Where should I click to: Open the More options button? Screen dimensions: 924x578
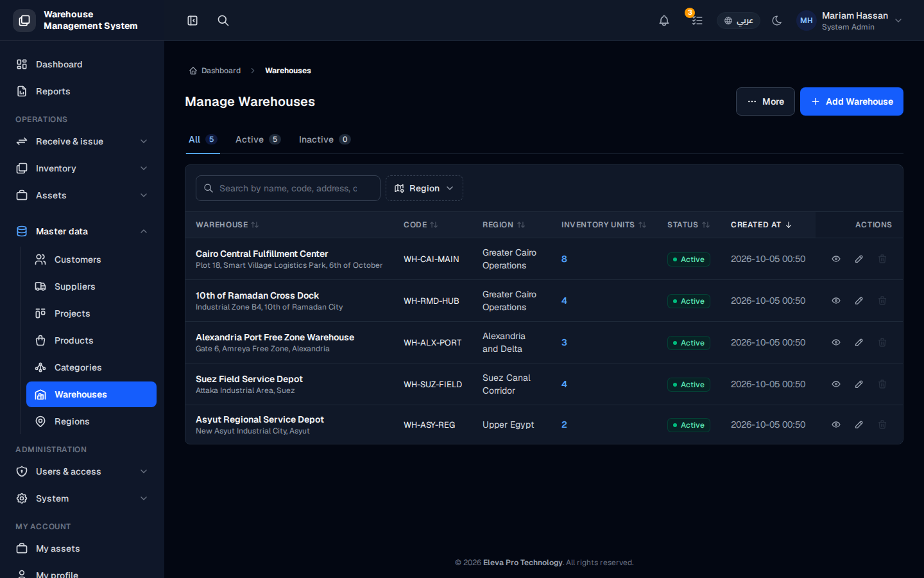pos(766,101)
